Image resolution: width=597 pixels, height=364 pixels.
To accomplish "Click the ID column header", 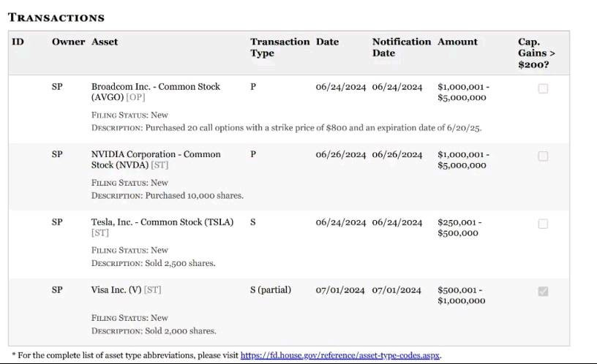I will [x=18, y=42].
